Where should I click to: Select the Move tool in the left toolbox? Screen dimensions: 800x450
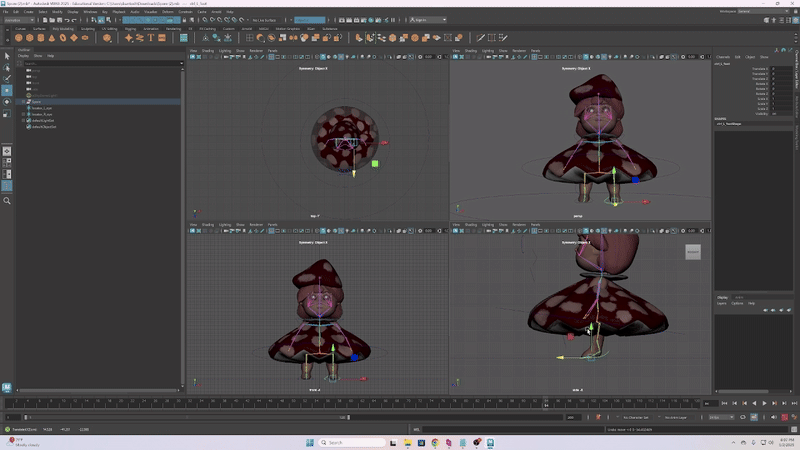[7, 90]
